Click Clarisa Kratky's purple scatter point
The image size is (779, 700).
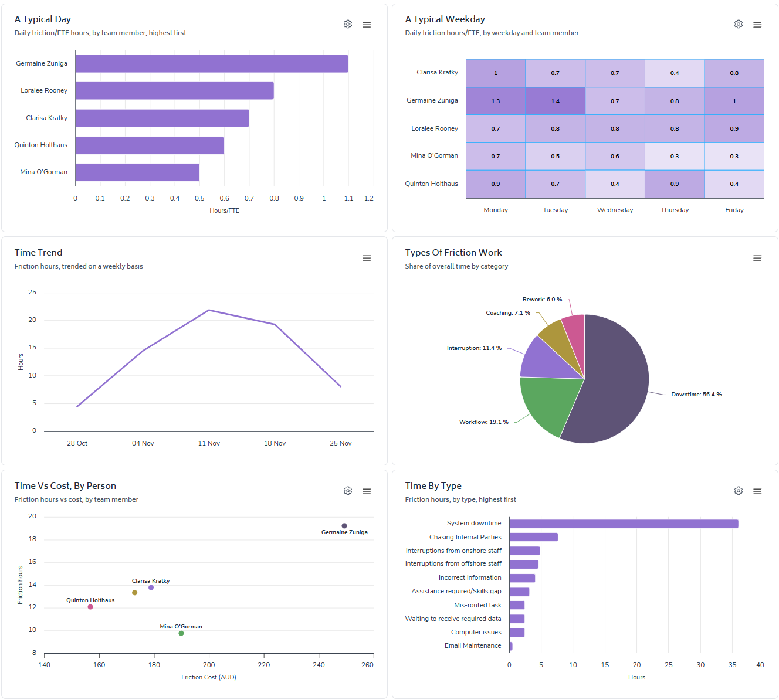[x=151, y=587]
